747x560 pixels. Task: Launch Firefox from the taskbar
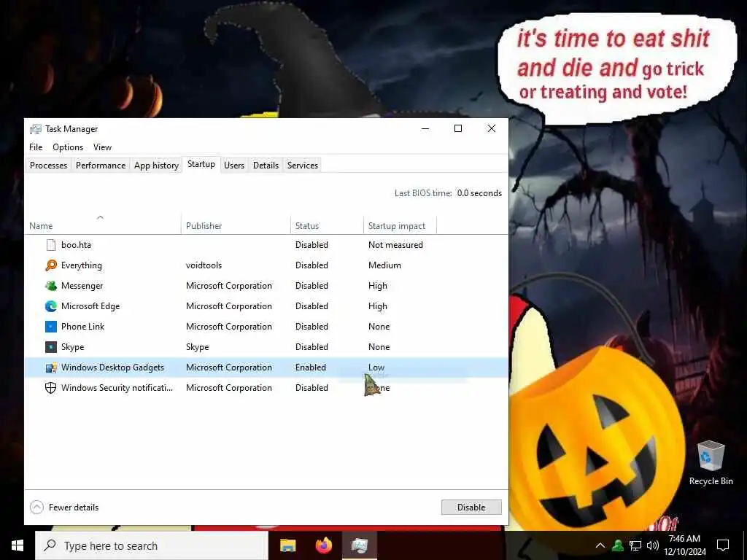pyautogui.click(x=324, y=545)
